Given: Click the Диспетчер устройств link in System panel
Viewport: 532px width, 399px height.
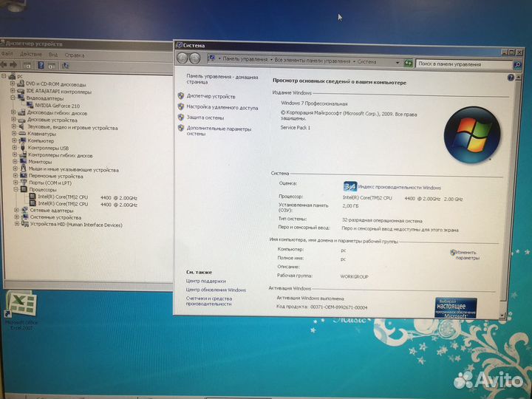Looking at the screenshot, I should pyautogui.click(x=211, y=96).
